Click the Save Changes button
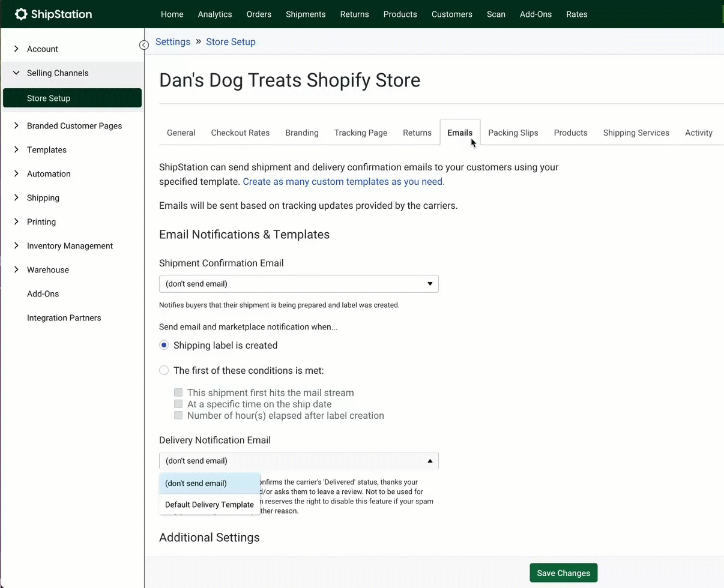This screenshot has width=724, height=588. [x=563, y=573]
